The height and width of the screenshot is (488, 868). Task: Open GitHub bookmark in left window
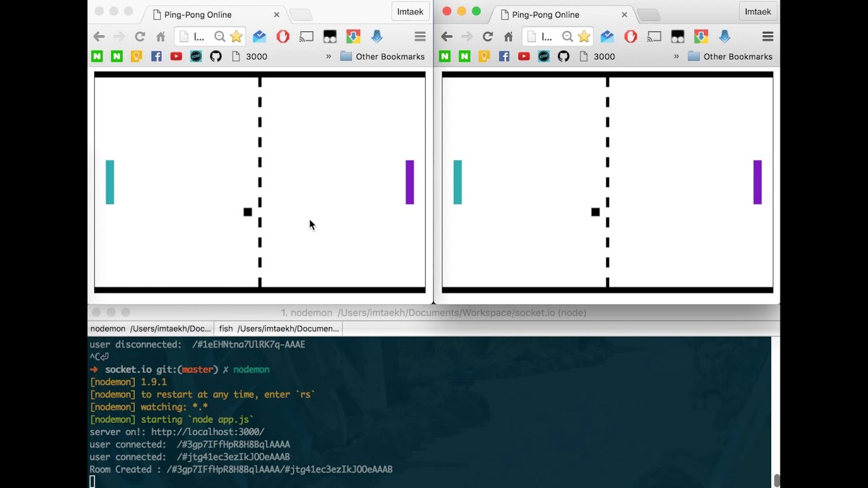pos(216,56)
